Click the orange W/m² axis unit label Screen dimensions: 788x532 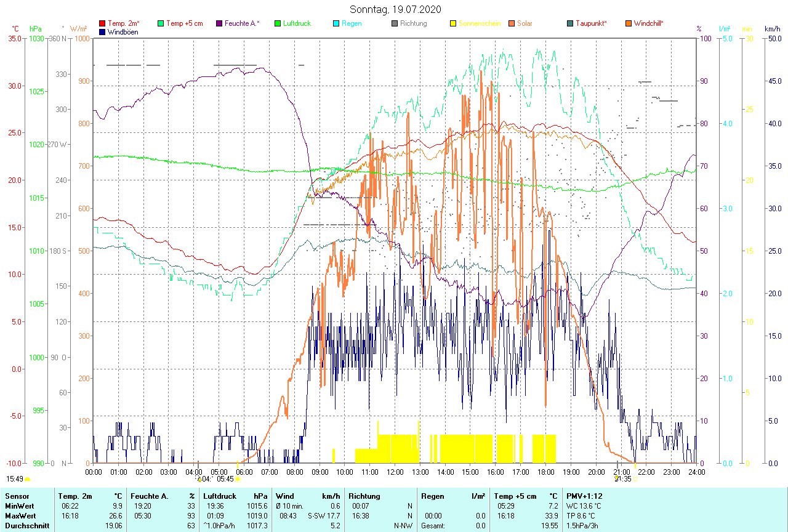coord(78,29)
